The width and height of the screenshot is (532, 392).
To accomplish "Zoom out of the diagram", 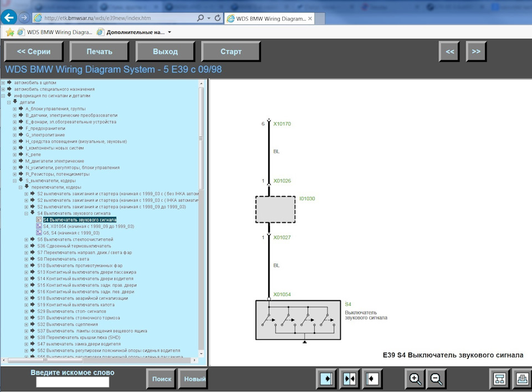I will click(x=436, y=379).
